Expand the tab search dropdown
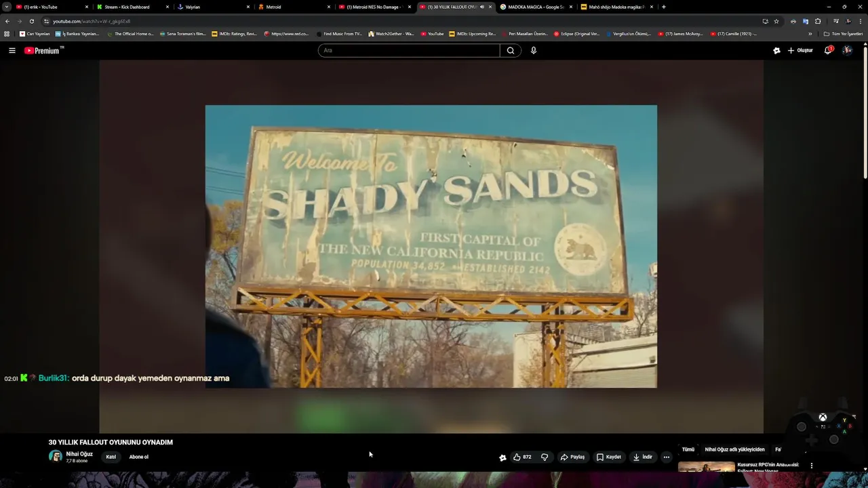Screen dimensions: 868x488 [6, 7]
